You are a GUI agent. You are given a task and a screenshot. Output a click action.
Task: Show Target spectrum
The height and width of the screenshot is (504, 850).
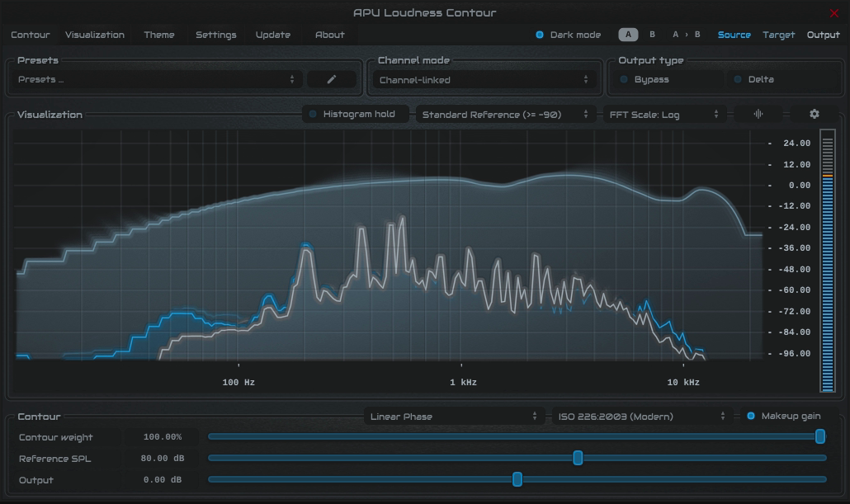click(x=778, y=35)
